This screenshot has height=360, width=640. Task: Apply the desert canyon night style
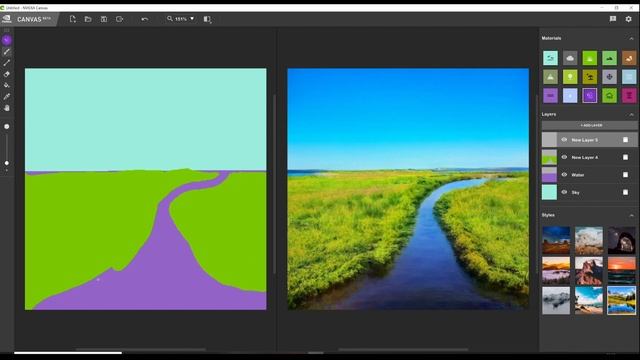pyautogui.click(x=556, y=240)
